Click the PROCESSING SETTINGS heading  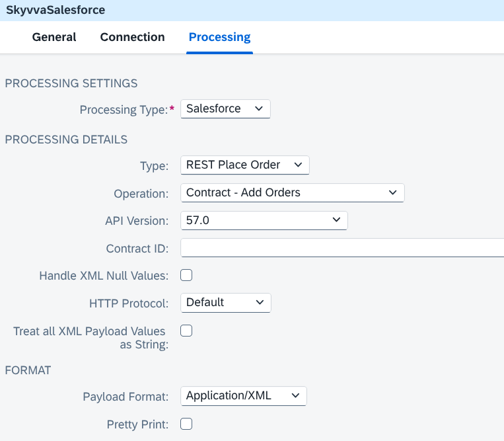[71, 83]
